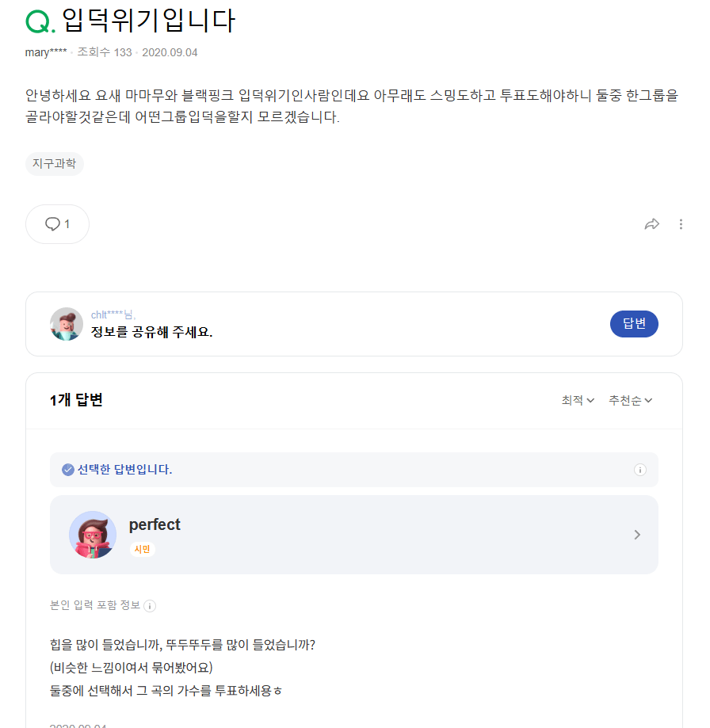Expand the 최적 sort dropdown
The height and width of the screenshot is (728, 710).
coord(578,400)
